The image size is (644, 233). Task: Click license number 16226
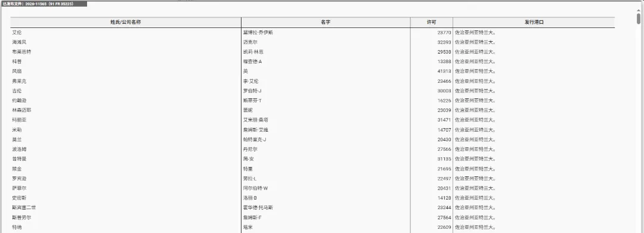point(444,101)
